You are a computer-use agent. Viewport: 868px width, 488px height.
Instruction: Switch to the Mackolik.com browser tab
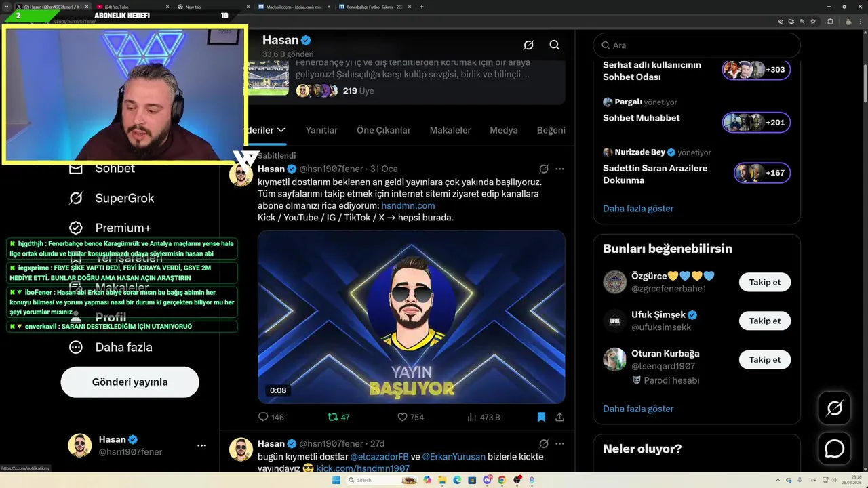[293, 7]
